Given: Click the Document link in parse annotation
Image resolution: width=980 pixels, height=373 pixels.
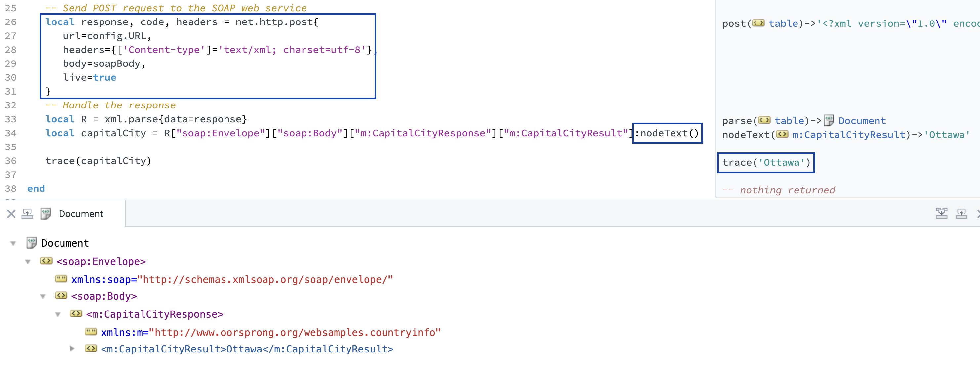Looking at the screenshot, I should click(x=862, y=121).
